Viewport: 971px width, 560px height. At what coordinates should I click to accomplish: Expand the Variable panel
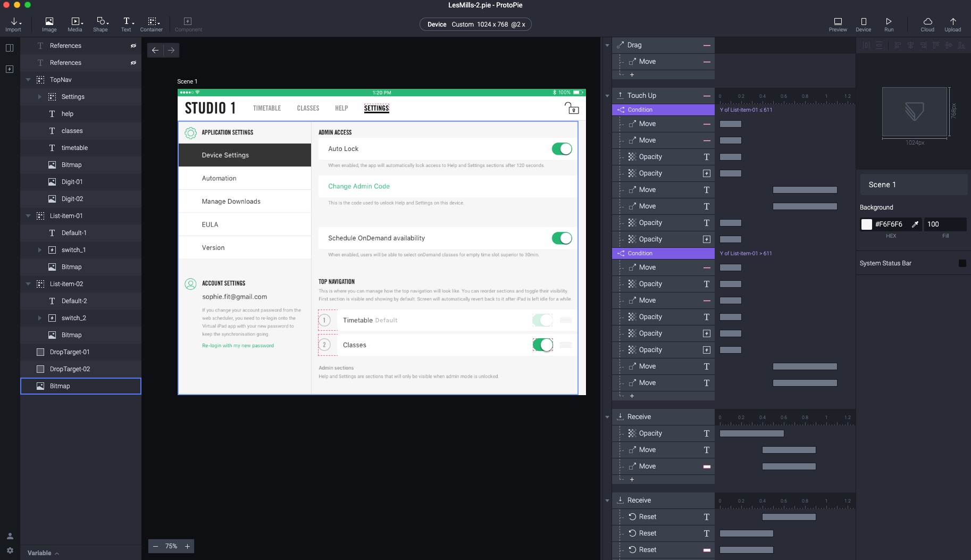tap(43, 553)
